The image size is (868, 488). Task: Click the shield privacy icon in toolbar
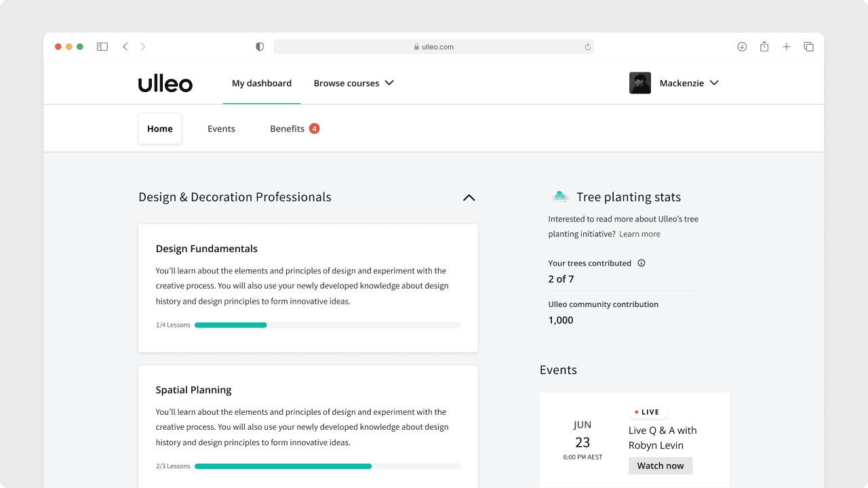(x=259, y=46)
